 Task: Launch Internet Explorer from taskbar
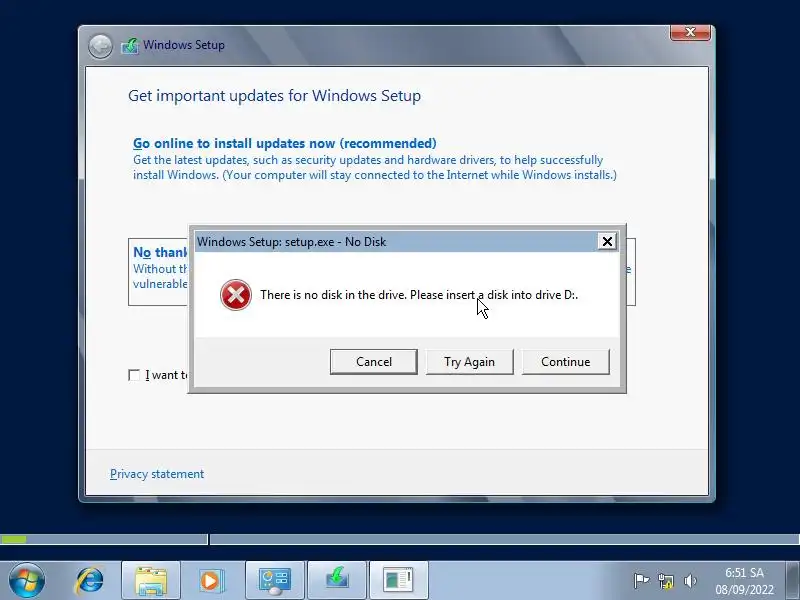tap(89, 581)
